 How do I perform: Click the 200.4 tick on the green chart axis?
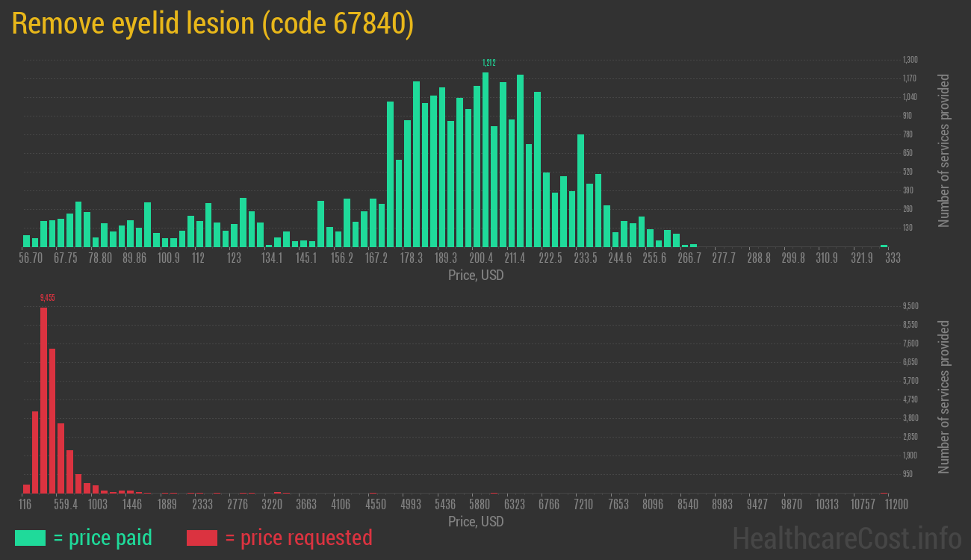(481, 258)
